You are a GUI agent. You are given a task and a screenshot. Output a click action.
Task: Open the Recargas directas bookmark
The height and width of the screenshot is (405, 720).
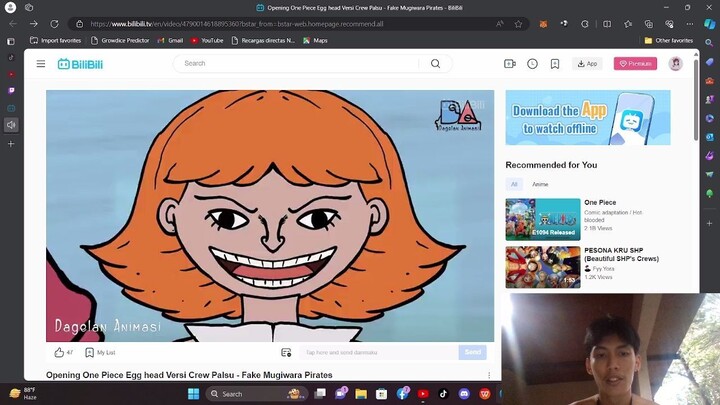[264, 40]
